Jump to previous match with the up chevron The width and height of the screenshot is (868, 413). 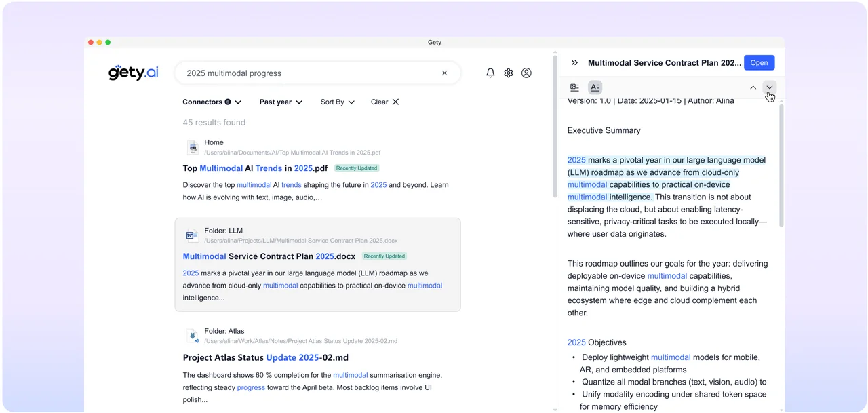[x=753, y=87]
